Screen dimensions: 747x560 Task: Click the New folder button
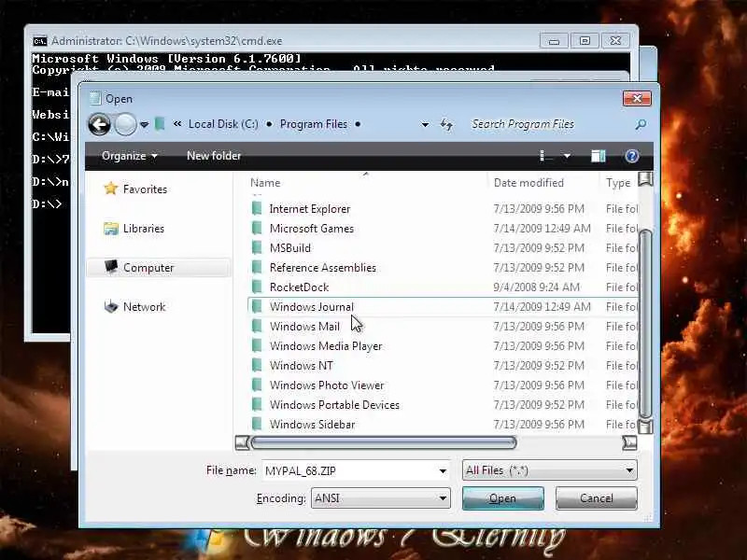click(214, 156)
